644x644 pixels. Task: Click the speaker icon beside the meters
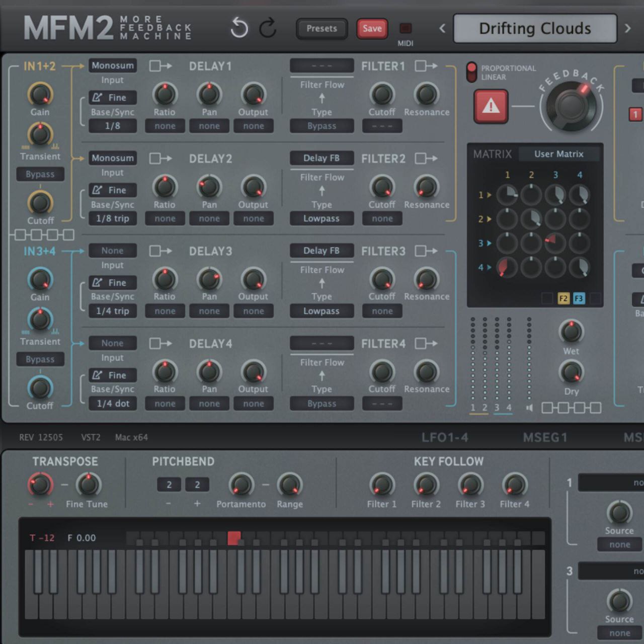tap(529, 408)
